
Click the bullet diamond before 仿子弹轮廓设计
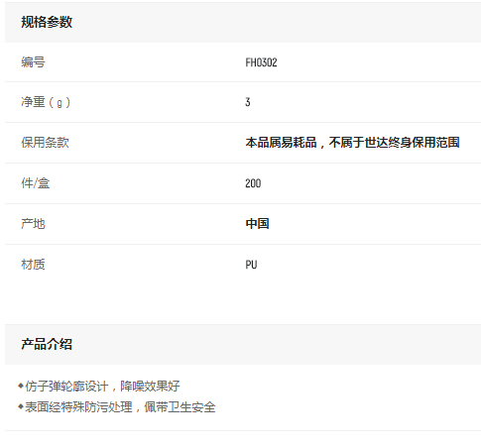point(21,386)
